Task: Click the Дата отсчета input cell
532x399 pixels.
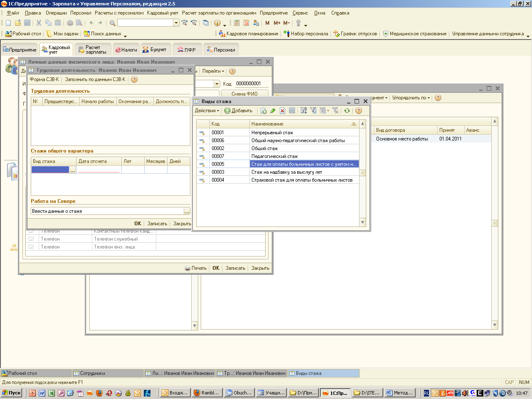Action: point(99,170)
